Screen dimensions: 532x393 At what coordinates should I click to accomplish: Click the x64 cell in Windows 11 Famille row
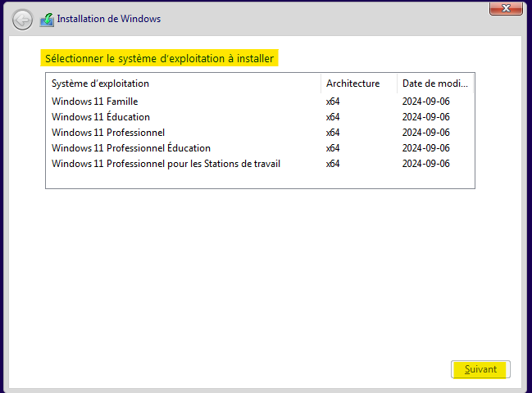click(x=333, y=102)
